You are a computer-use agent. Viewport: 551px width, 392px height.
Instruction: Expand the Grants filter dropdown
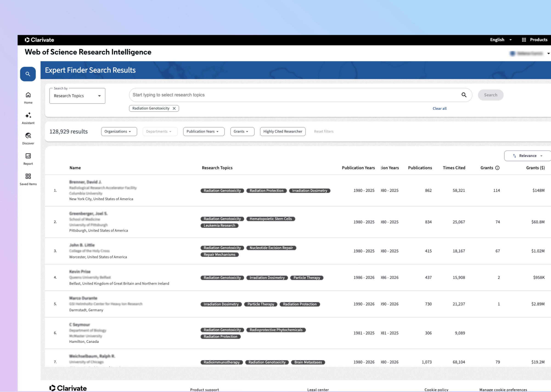coord(242,132)
